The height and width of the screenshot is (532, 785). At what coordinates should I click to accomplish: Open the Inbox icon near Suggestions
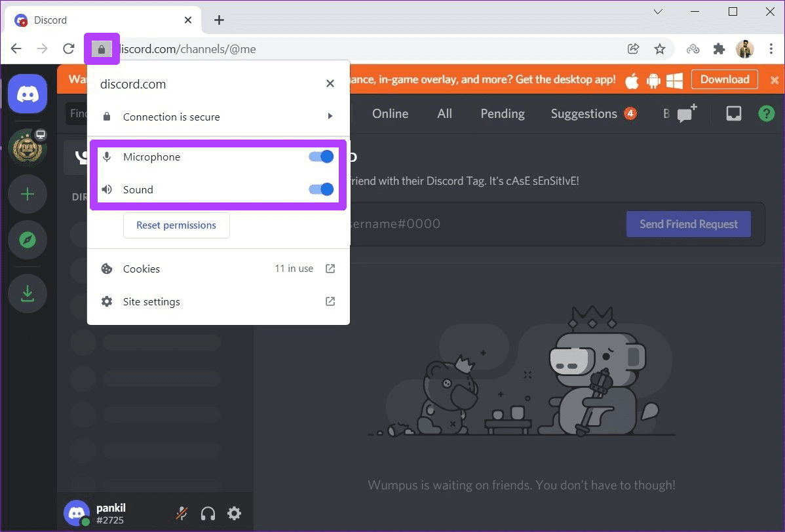click(x=733, y=113)
